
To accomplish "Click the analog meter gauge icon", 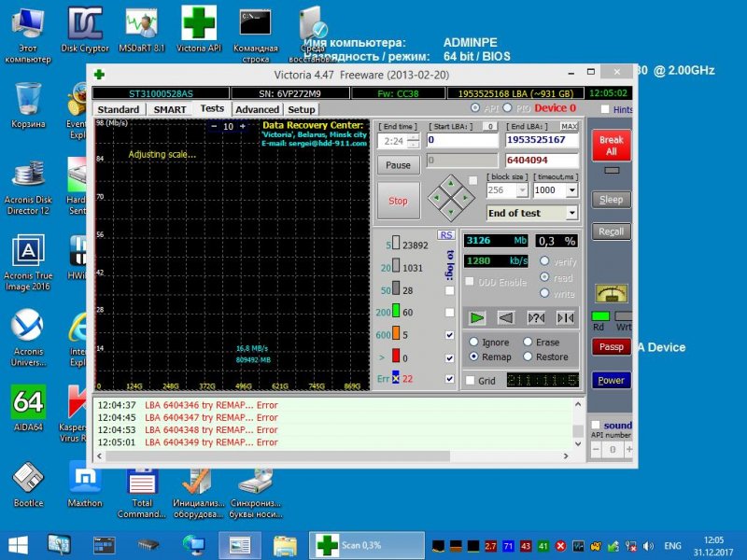I will click(x=612, y=293).
